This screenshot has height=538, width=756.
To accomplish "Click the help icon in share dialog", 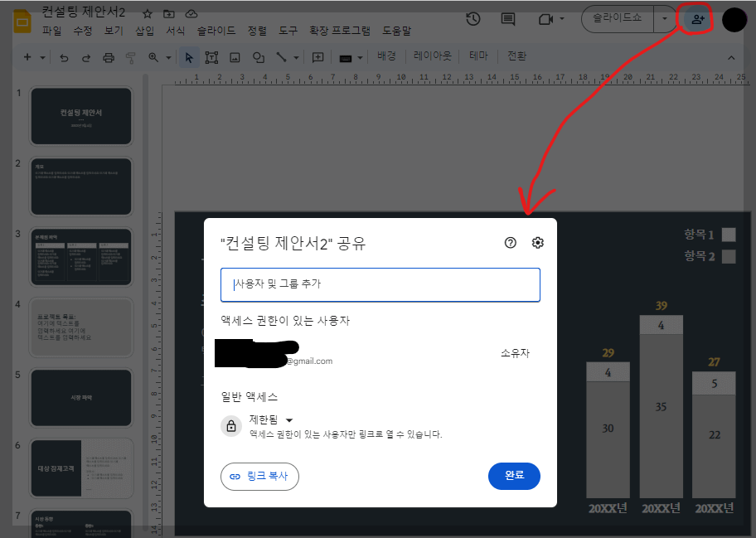I will pyautogui.click(x=511, y=243).
